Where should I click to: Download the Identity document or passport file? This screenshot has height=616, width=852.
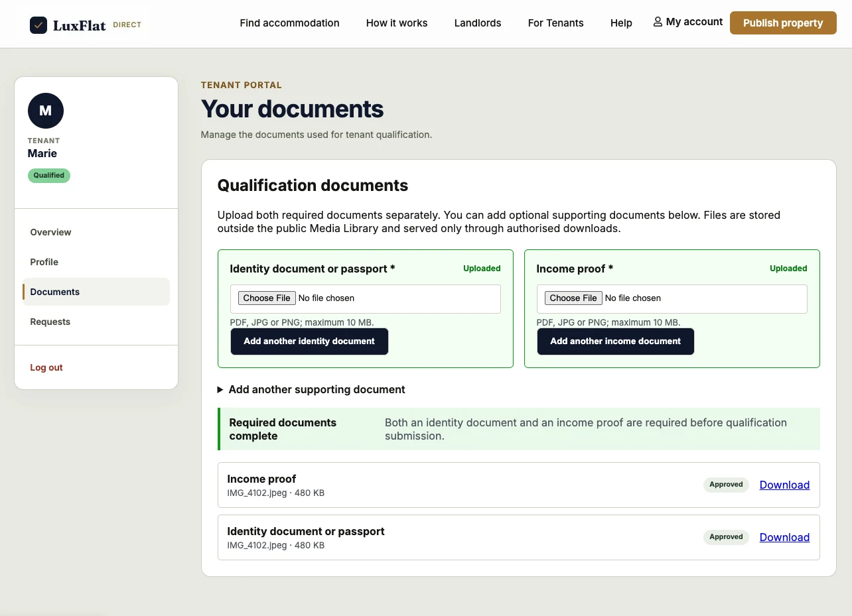tap(784, 538)
